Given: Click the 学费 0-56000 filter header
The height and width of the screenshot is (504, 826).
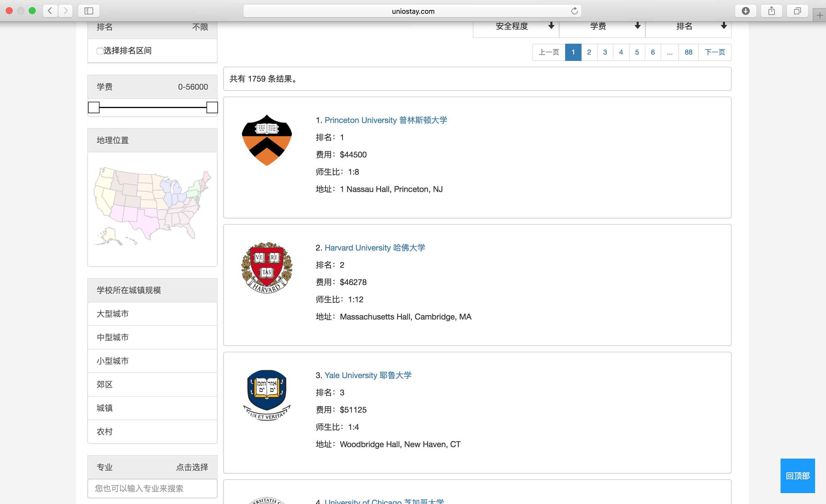Looking at the screenshot, I should tap(152, 87).
